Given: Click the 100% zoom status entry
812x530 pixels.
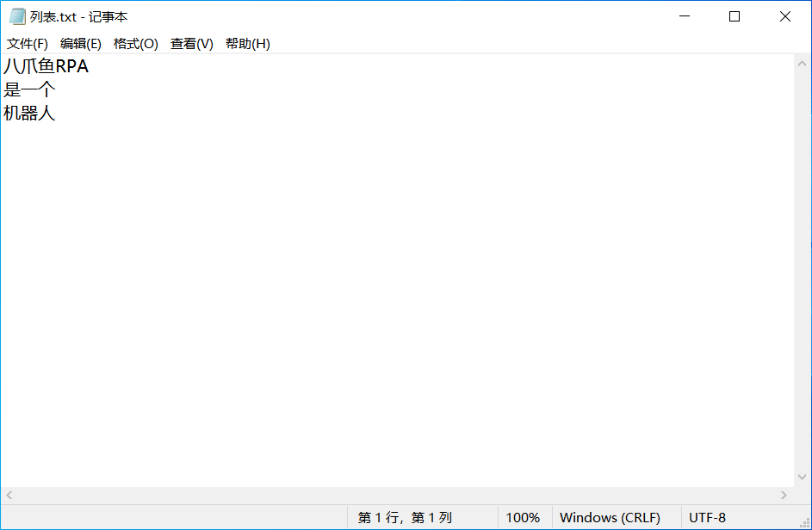Looking at the screenshot, I should tap(523, 518).
